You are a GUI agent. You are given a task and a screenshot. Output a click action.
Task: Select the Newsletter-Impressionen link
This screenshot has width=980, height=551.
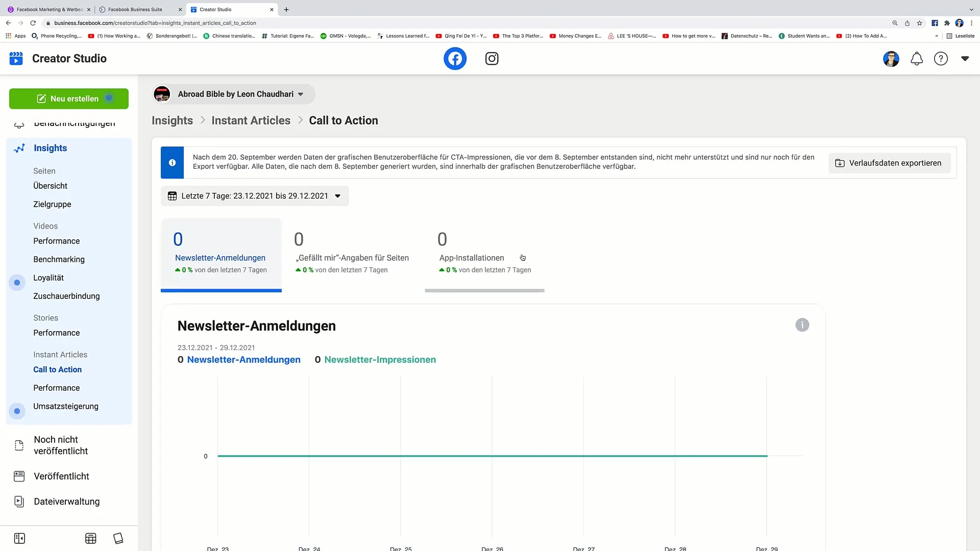[x=380, y=359]
